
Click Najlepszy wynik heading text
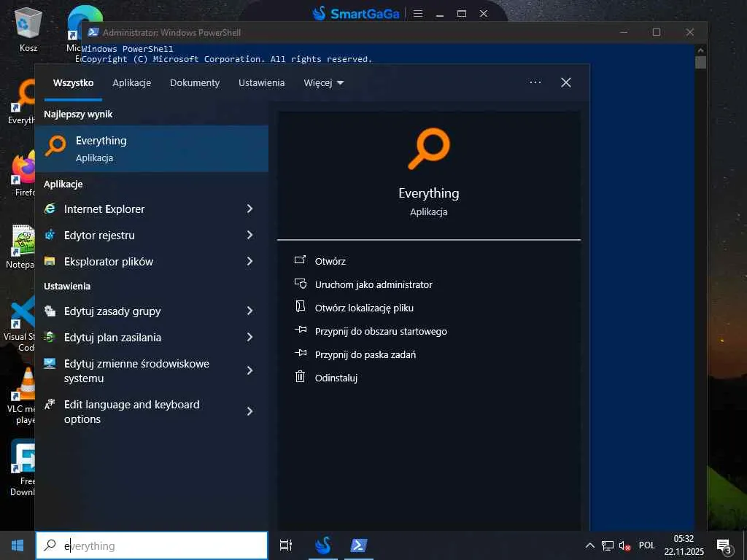(x=78, y=114)
